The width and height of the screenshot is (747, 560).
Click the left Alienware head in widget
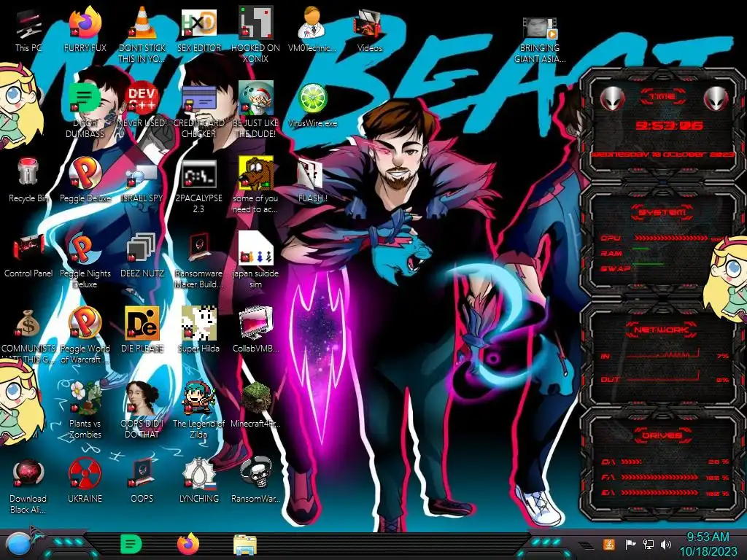(x=612, y=98)
